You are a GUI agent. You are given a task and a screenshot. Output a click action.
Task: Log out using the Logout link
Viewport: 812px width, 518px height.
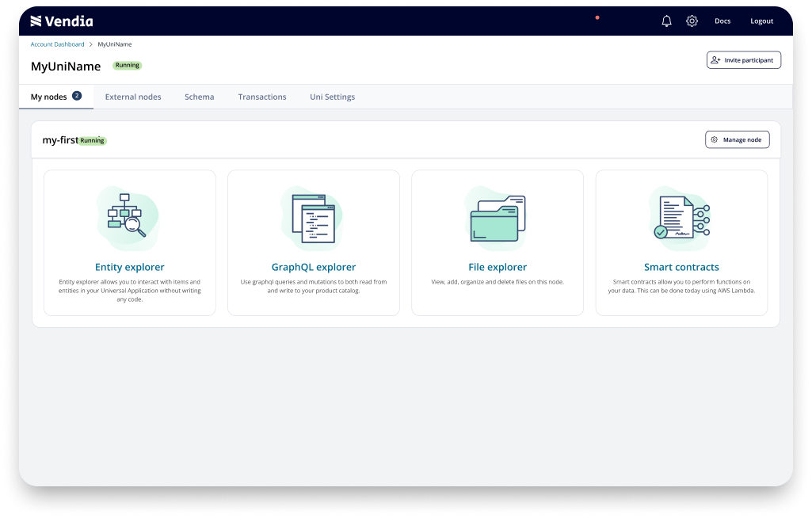[x=762, y=21]
